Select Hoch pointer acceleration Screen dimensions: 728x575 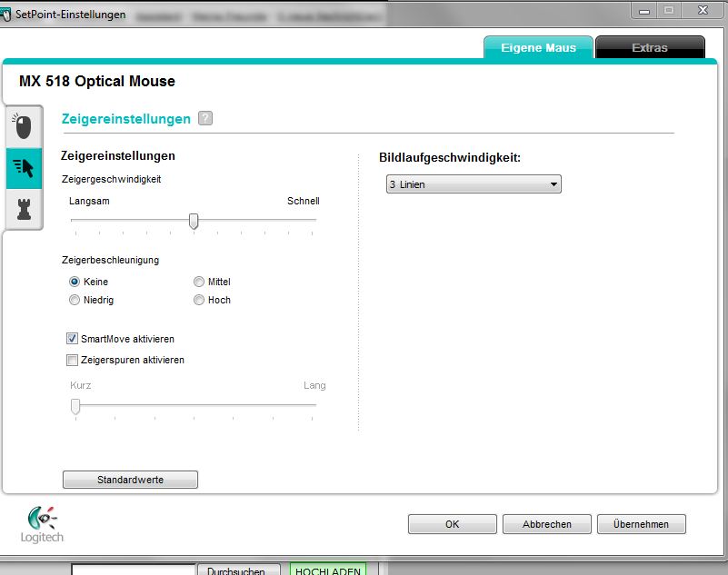click(x=199, y=300)
